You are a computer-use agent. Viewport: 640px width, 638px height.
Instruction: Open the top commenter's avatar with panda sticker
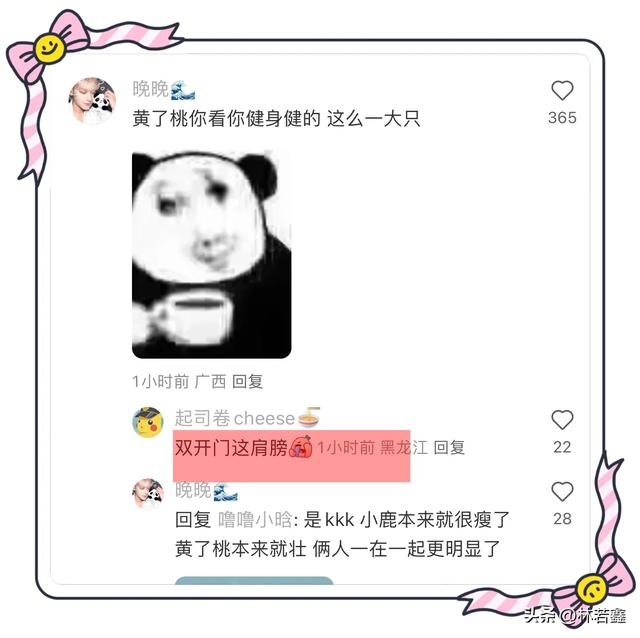pyautogui.click(x=93, y=100)
